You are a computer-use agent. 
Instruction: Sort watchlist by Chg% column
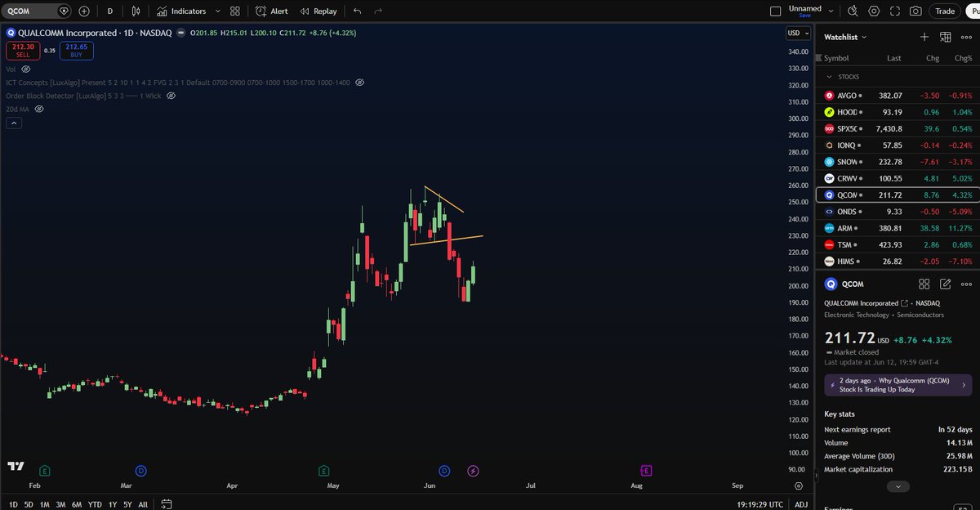[x=964, y=58]
